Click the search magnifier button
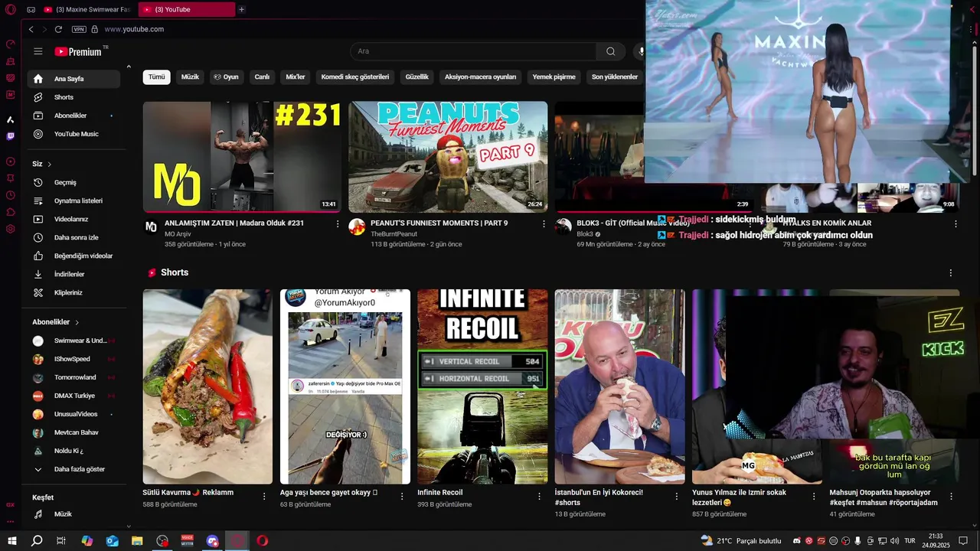Viewport: 980px width, 551px height. pyautogui.click(x=610, y=51)
